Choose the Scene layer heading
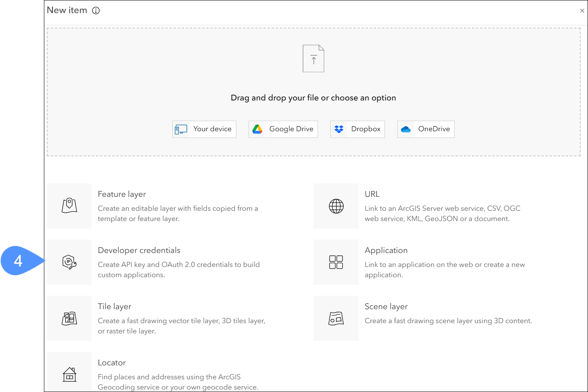588x392 pixels. [x=386, y=307]
